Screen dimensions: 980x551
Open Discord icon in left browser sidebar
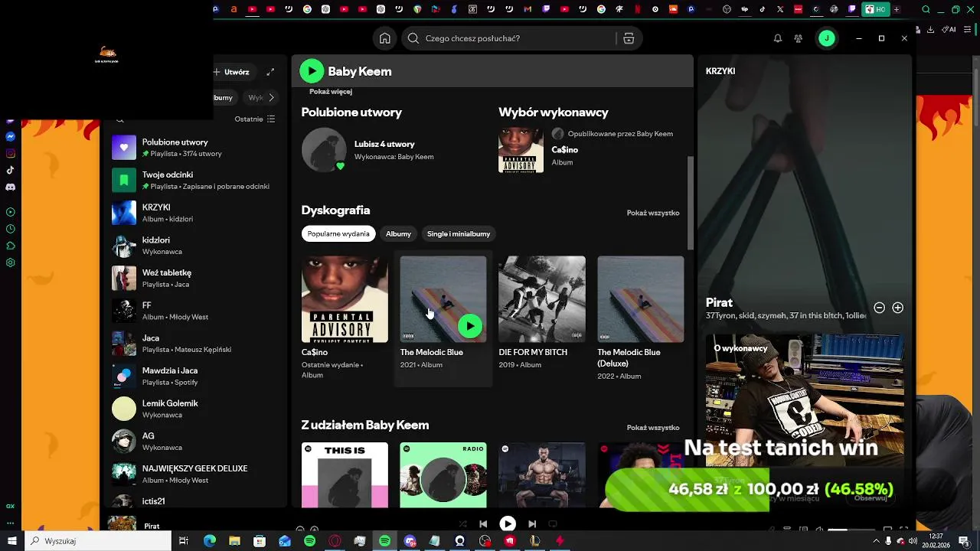(x=11, y=187)
